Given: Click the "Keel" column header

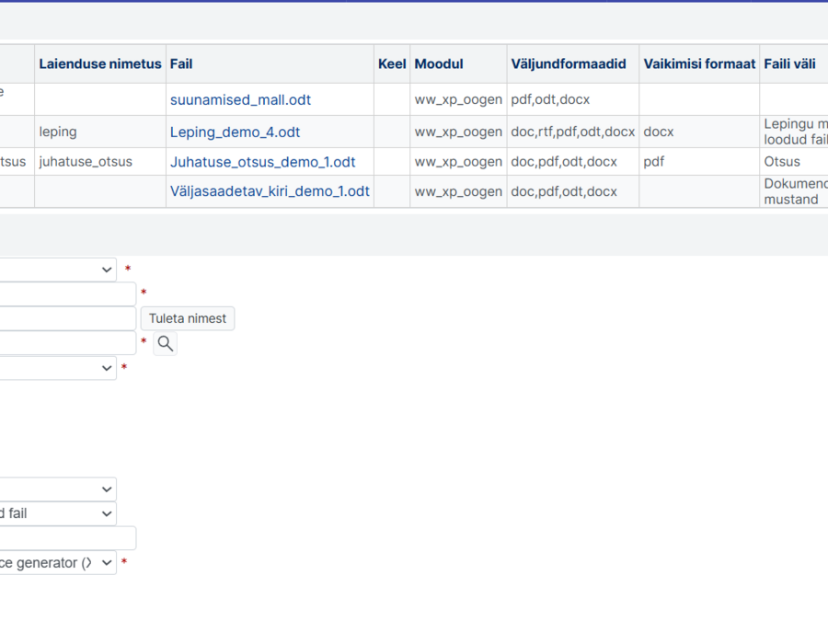Looking at the screenshot, I should [x=392, y=63].
